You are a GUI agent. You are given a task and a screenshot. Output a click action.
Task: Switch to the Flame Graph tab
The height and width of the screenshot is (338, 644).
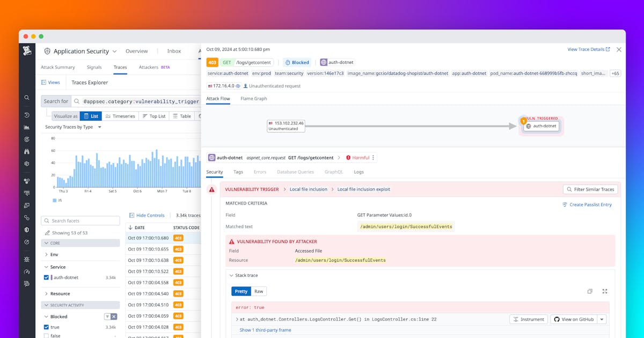click(x=253, y=99)
